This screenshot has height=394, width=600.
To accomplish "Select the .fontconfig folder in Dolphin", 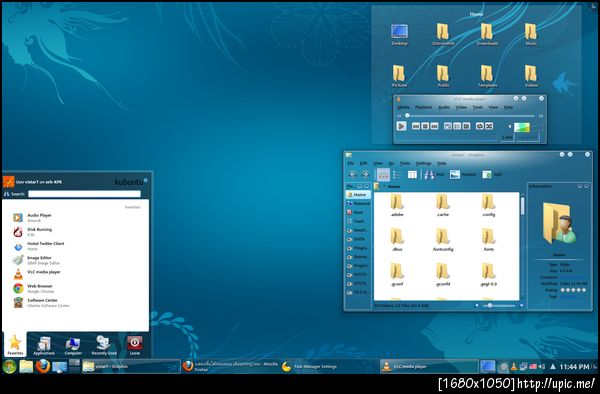I will point(443,239).
